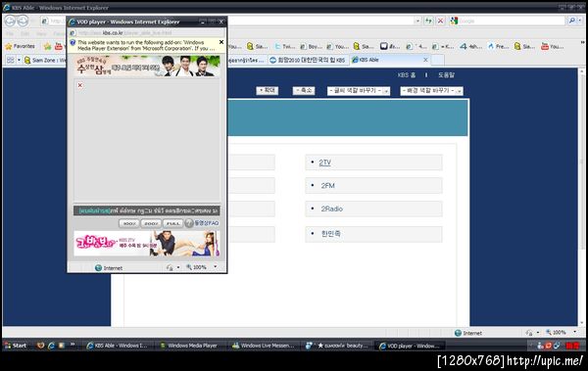The image size is (588, 371).
Task: Open the Start menu
Action: point(16,346)
